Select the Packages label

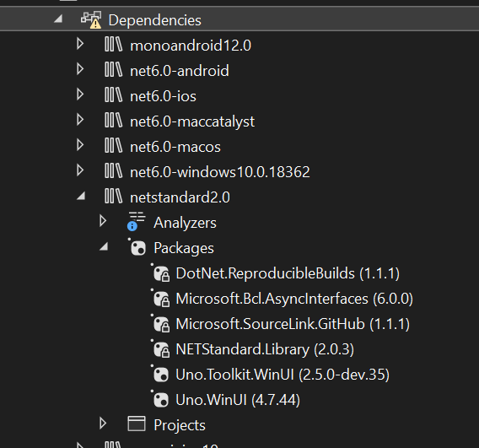pyautogui.click(x=184, y=248)
